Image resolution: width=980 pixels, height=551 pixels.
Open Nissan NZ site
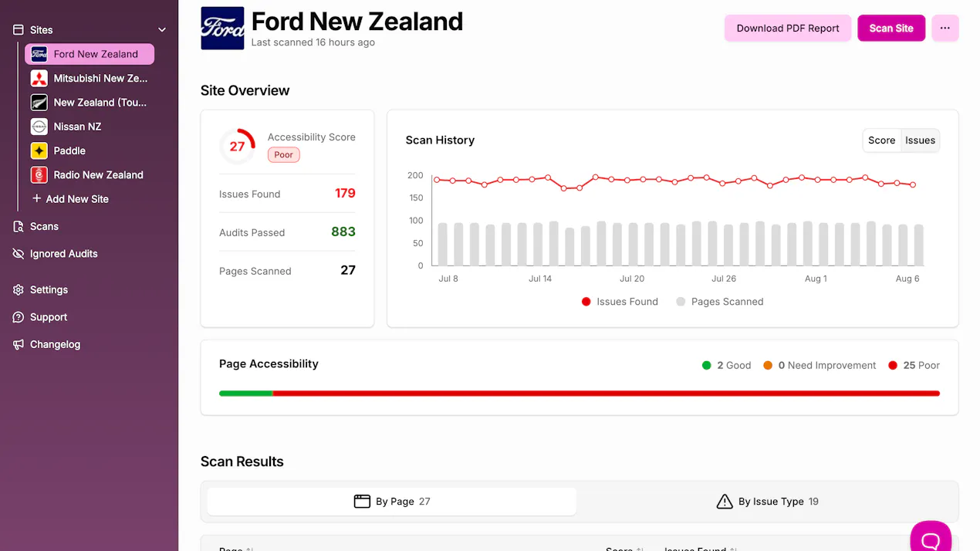click(90, 127)
